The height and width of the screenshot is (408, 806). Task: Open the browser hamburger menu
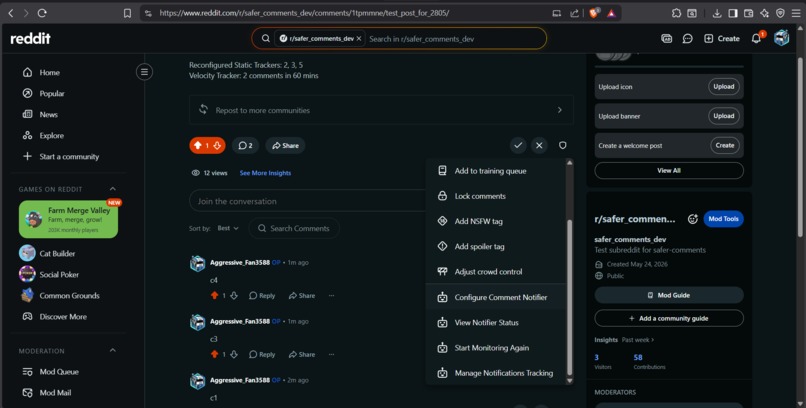[x=796, y=13]
